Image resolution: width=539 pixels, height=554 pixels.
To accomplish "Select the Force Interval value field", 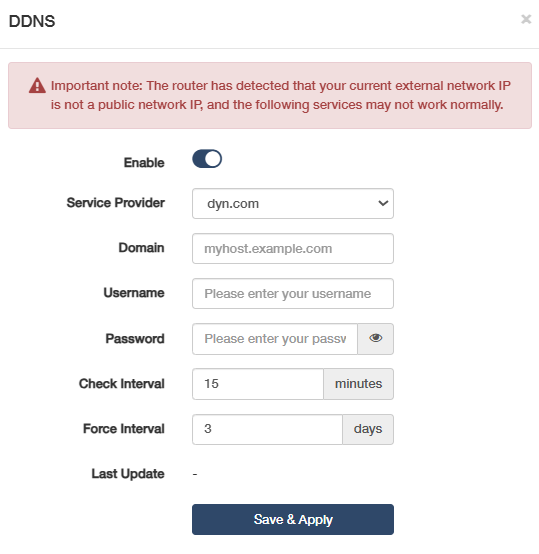I will (267, 429).
